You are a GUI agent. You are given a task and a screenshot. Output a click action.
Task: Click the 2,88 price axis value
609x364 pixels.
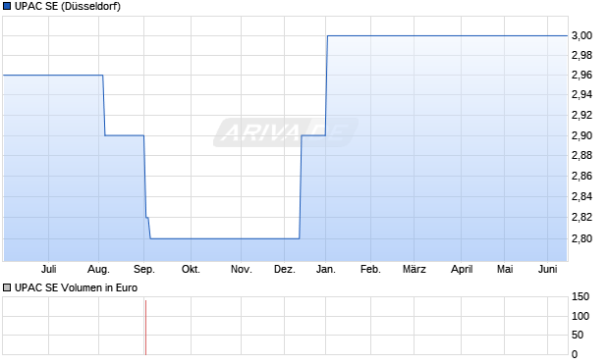582,156
